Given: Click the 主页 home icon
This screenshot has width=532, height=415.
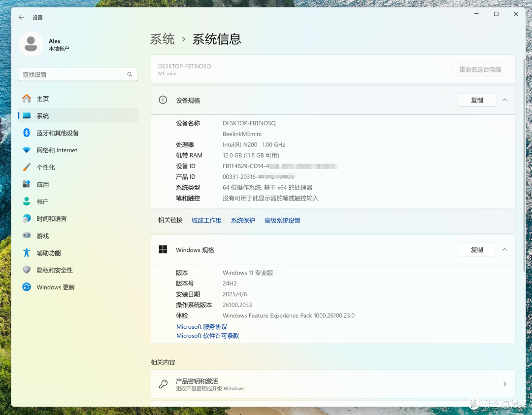Looking at the screenshot, I should coord(27,99).
